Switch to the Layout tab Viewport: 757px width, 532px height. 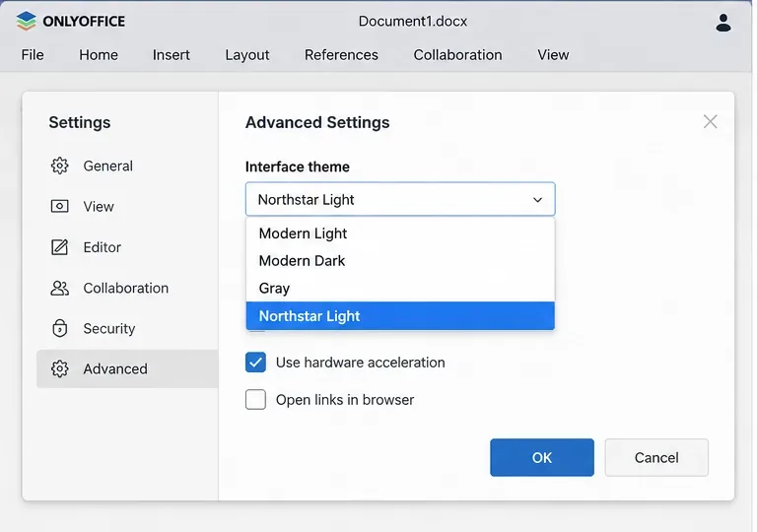(x=247, y=55)
